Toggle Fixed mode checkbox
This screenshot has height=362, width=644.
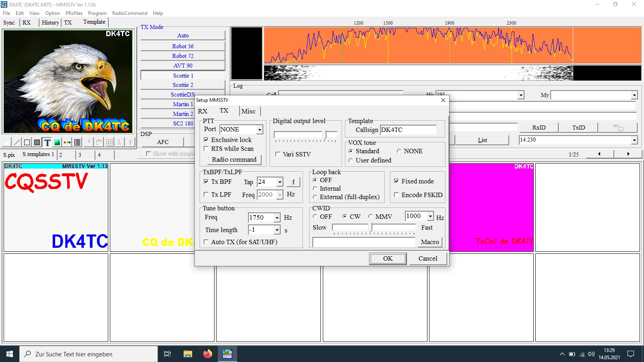396,181
